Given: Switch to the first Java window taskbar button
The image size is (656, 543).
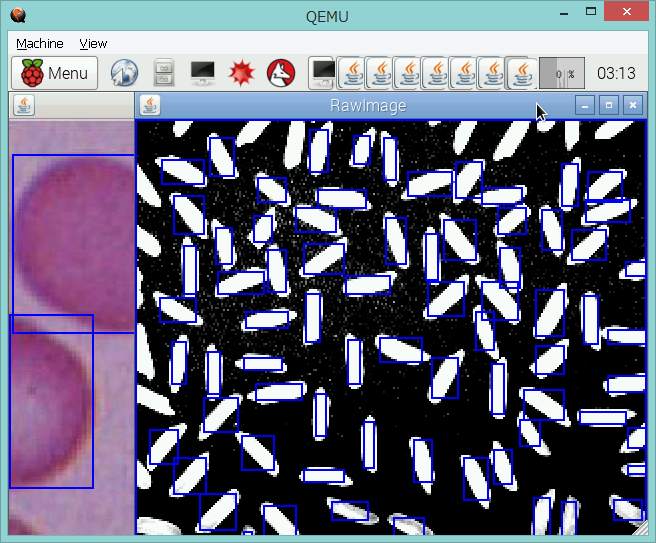Looking at the screenshot, I should [x=351, y=72].
